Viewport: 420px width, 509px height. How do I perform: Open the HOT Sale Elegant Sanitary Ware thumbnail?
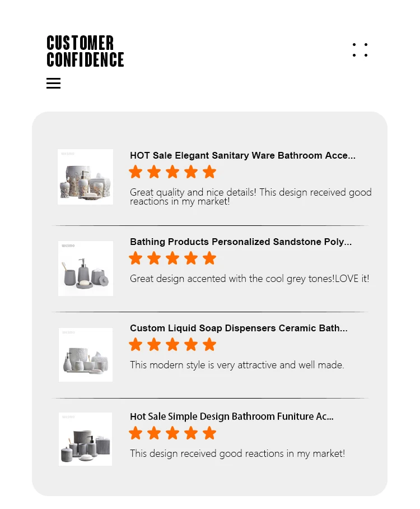pyautogui.click(x=85, y=177)
